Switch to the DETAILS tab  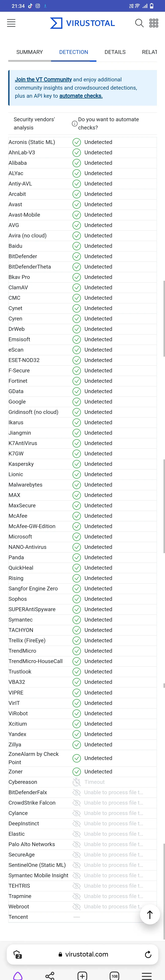[x=115, y=52]
